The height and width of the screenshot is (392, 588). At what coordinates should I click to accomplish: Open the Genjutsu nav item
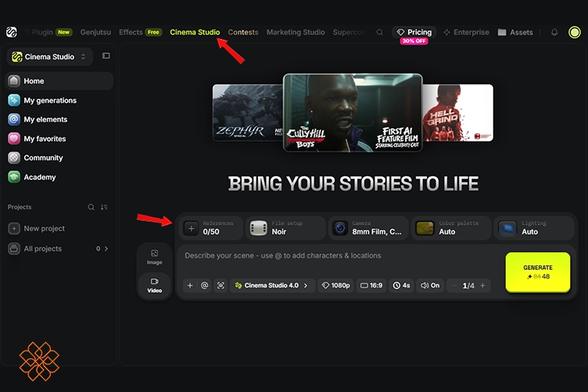click(x=95, y=32)
